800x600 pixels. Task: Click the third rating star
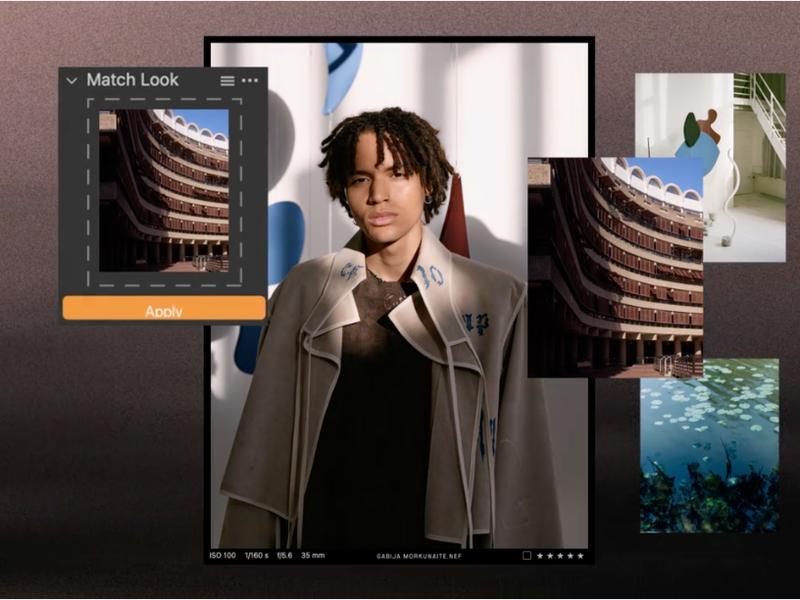tap(560, 555)
